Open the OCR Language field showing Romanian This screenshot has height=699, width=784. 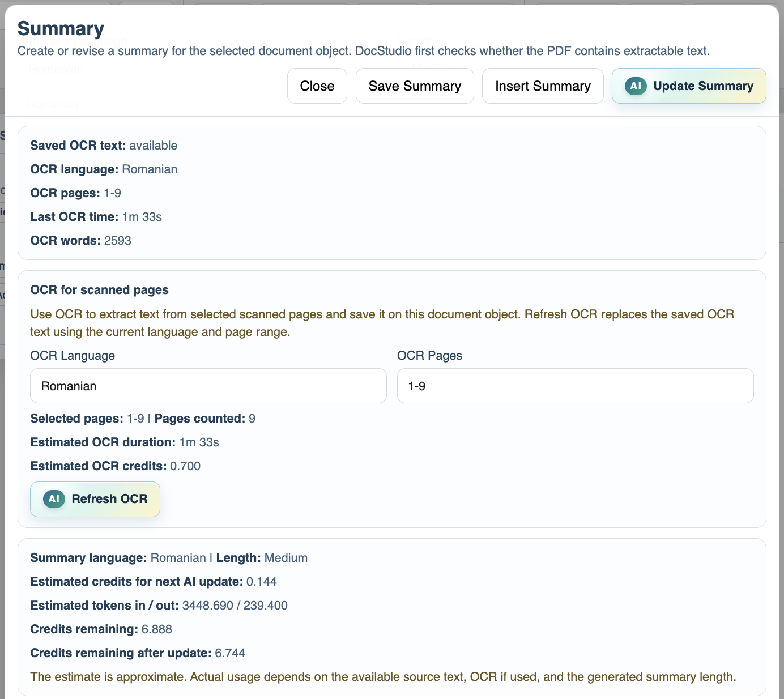pyautogui.click(x=208, y=386)
